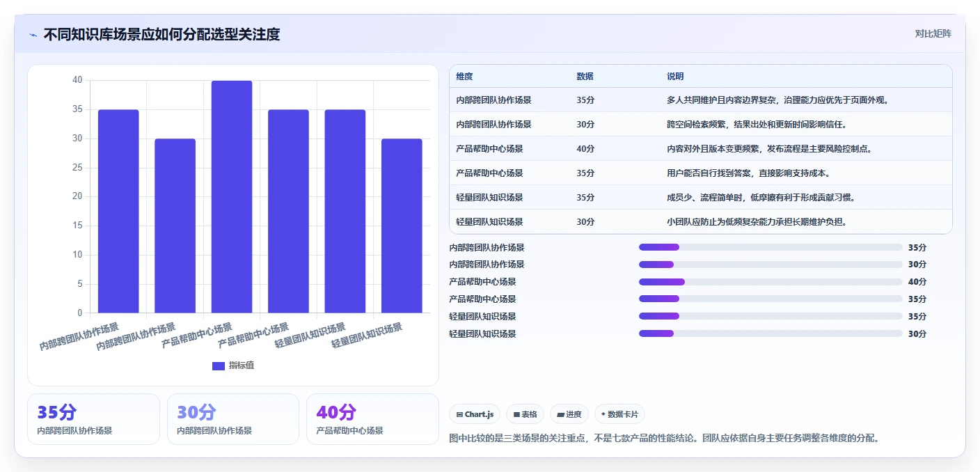
Task: Click the title 不同知识库场景应如何分配选型关注度
Action: (x=161, y=34)
